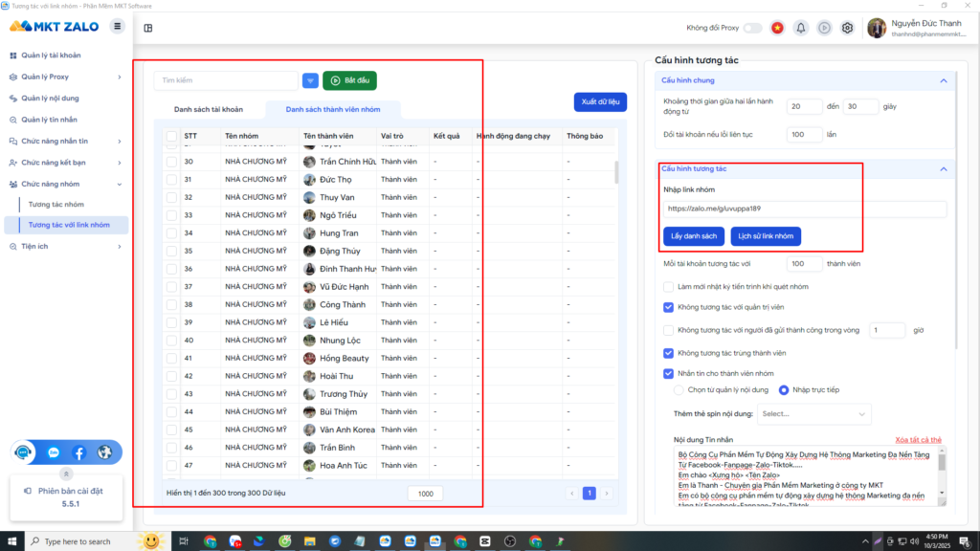Expand Quản lý Proxy menu
Screen dimensions: 980x551
(66, 77)
